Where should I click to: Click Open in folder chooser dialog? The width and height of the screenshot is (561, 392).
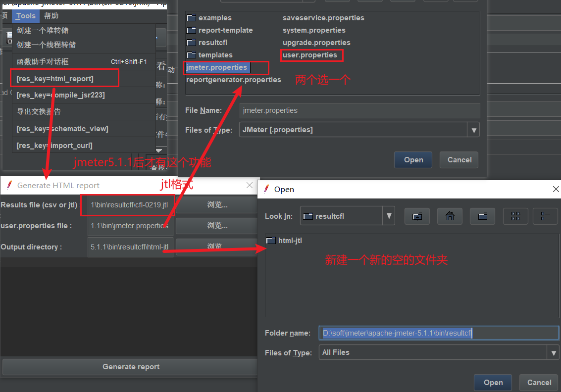click(x=493, y=382)
